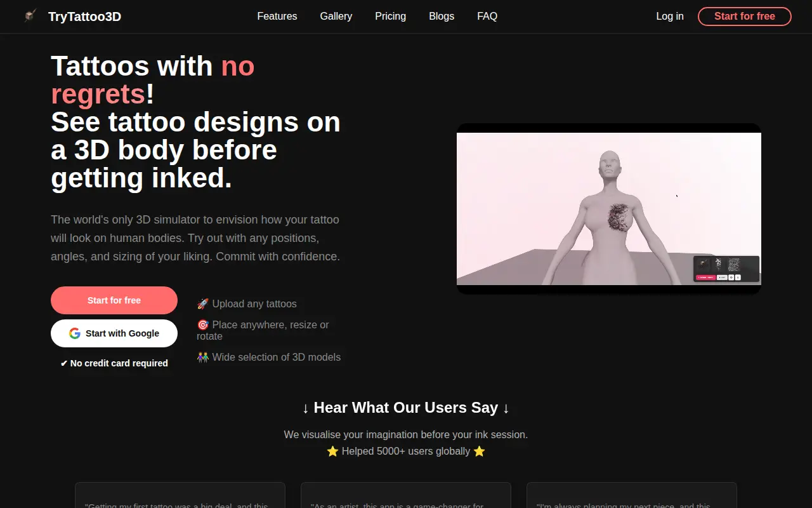Sign up using Start with Google
This screenshot has width=812, height=508.
(114, 333)
